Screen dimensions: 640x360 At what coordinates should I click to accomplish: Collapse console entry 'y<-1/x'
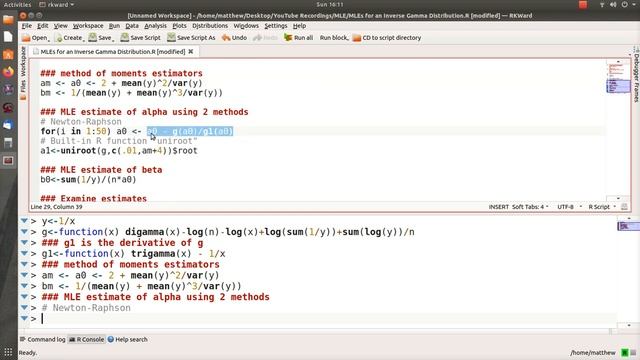[24, 221]
